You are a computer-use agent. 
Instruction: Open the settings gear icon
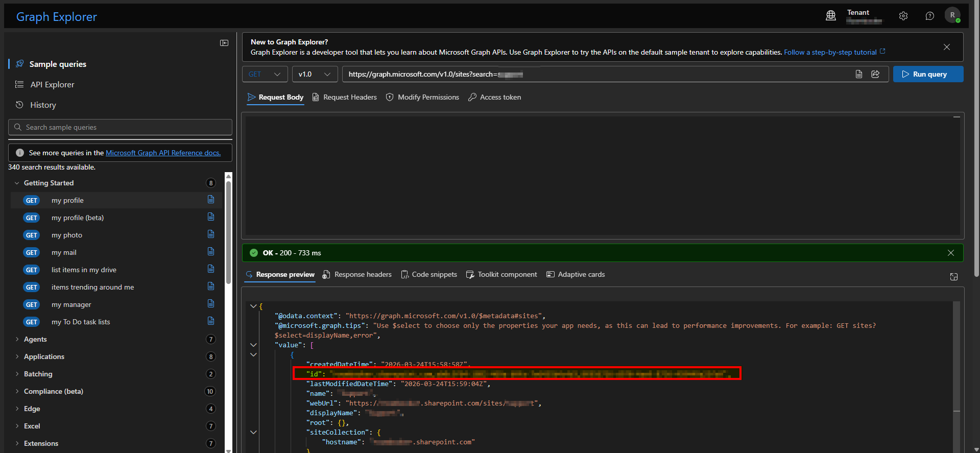coord(903,16)
